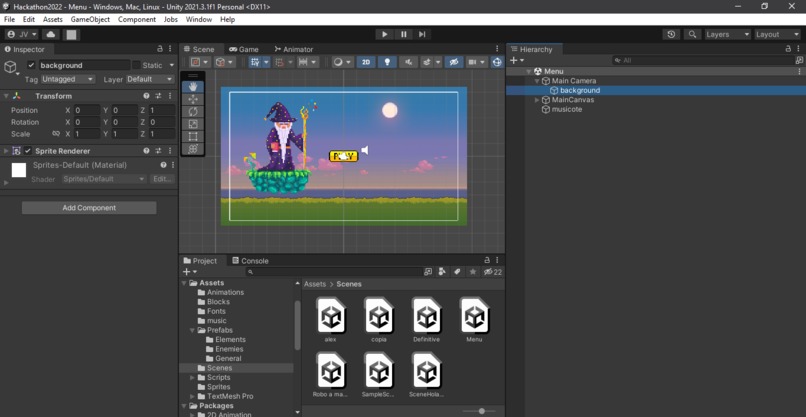
Task: Switch to the Console tab
Action: [250, 261]
